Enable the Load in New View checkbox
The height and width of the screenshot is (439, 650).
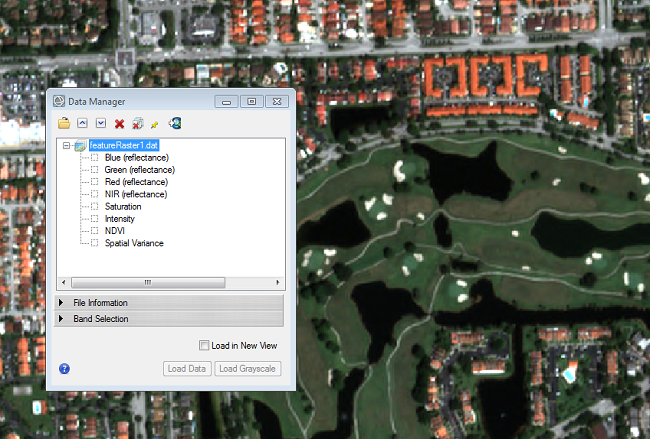[204, 346]
